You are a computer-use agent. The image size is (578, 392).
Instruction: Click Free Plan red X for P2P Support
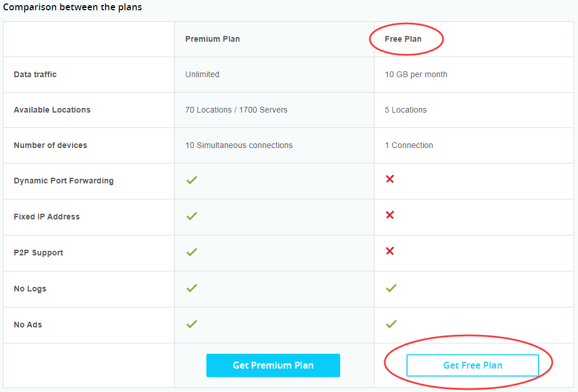click(x=390, y=251)
